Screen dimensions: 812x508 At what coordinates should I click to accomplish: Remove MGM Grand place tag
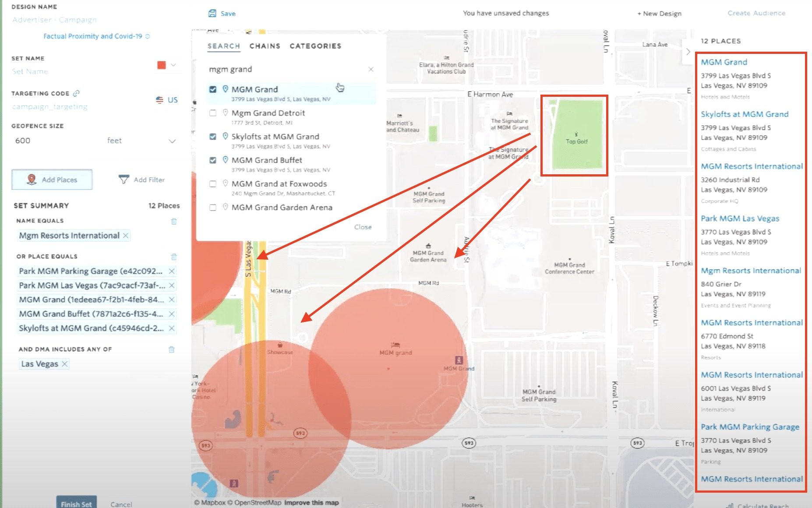point(172,300)
